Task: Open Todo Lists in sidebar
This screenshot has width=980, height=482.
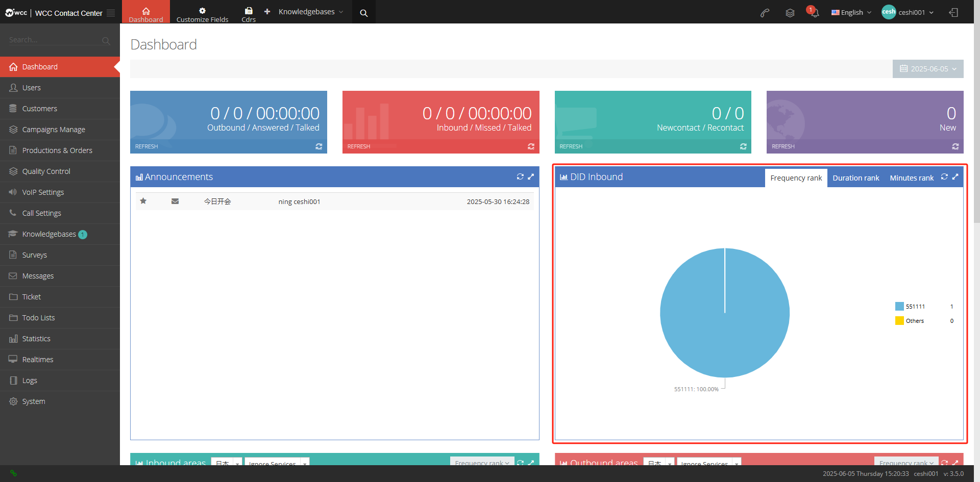Action: pyautogui.click(x=60, y=318)
